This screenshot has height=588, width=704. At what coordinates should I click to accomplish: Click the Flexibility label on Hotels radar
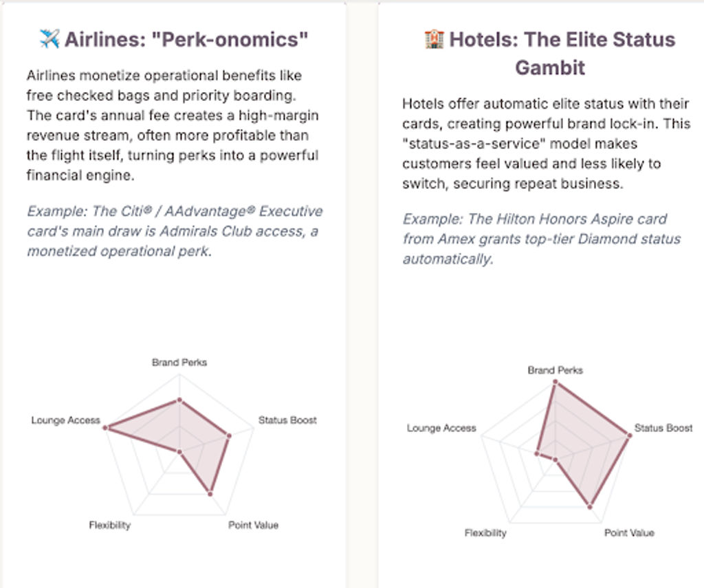(x=485, y=533)
